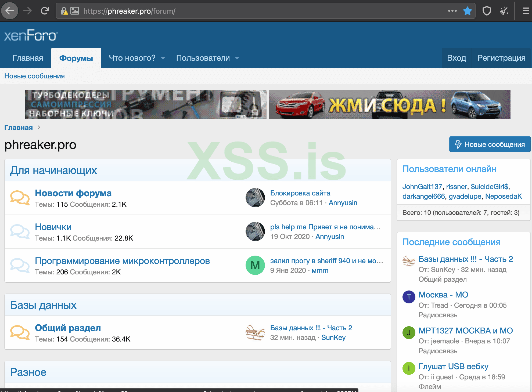
Task: Expand the Пользователи dropdown arrow
Action: pos(237,58)
